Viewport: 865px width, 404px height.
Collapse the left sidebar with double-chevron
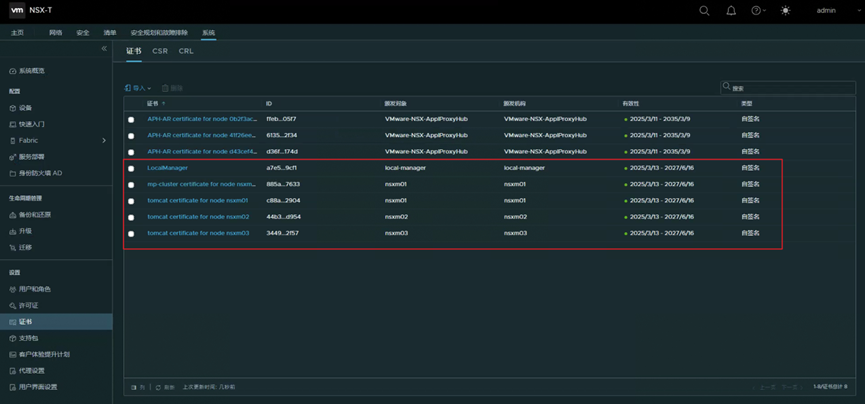[104, 49]
